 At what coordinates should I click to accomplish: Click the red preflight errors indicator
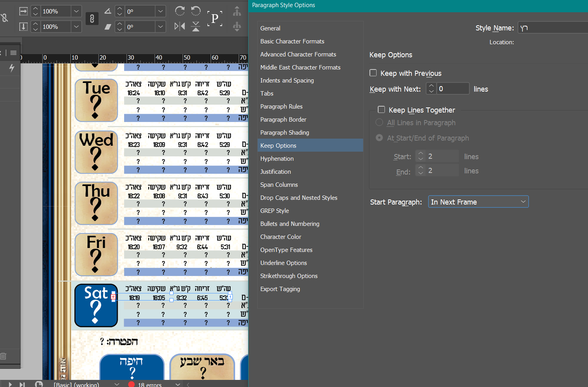[132, 384]
